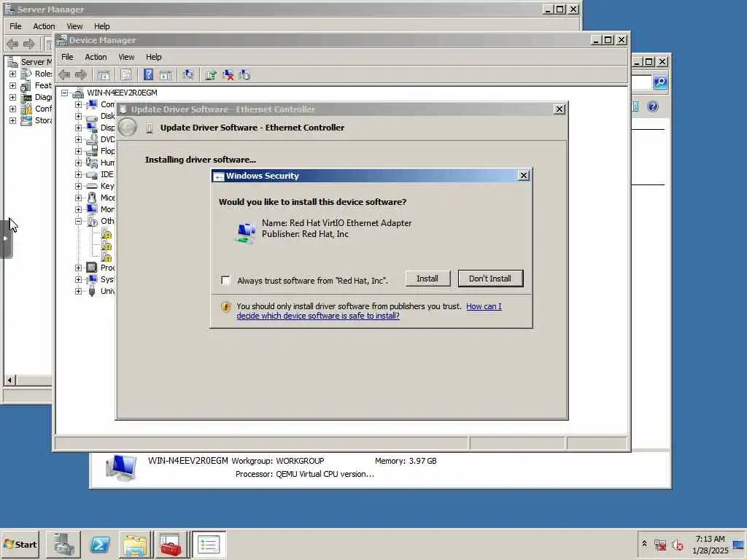The height and width of the screenshot is (560, 747).
Task: Select Processors category icon in device tree
Action: pyautogui.click(x=92, y=268)
